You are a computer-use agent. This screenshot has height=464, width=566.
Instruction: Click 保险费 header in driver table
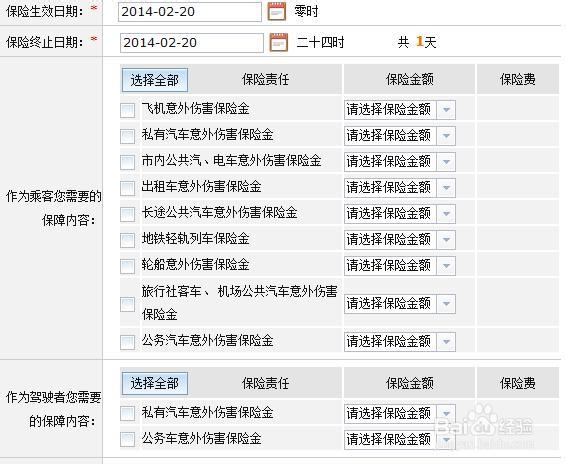coord(518,383)
